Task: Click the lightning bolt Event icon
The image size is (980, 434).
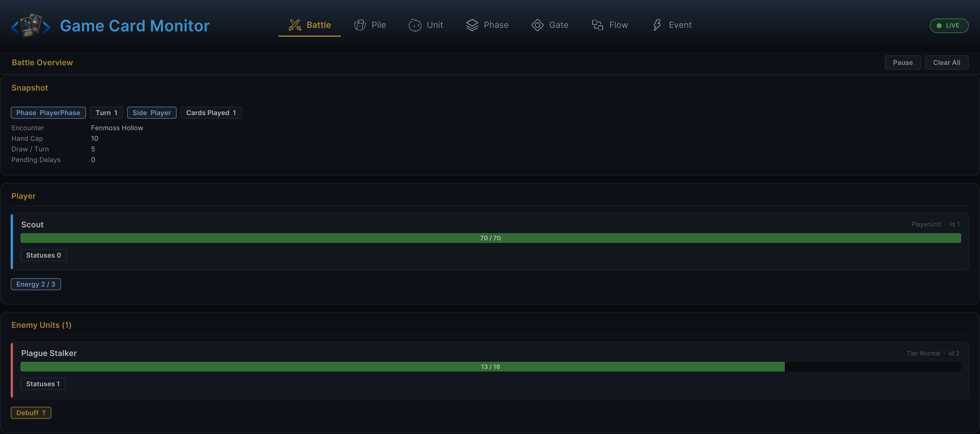Action: point(657,25)
